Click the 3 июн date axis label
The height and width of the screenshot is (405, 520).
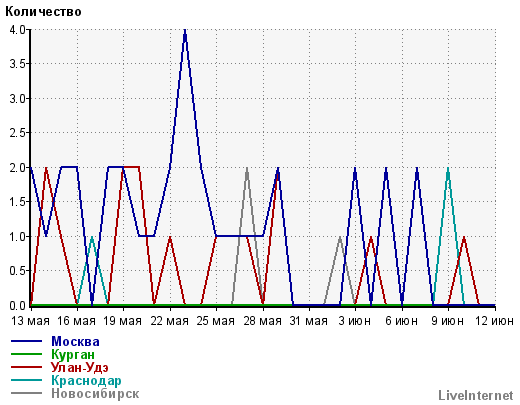[x=355, y=321]
